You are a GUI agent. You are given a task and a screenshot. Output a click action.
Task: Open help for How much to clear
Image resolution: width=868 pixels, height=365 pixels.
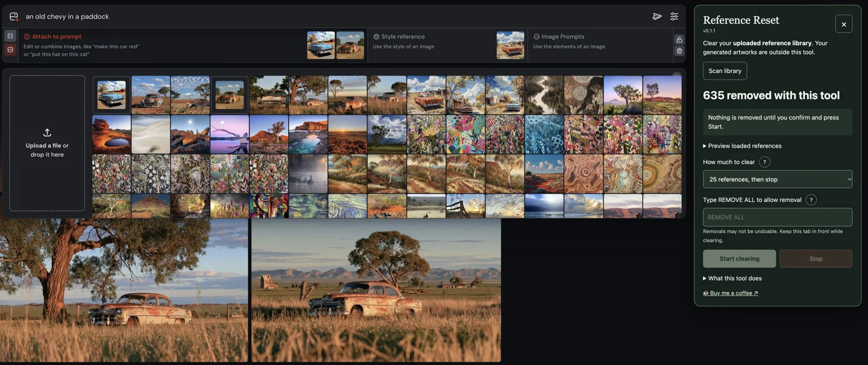(x=764, y=162)
